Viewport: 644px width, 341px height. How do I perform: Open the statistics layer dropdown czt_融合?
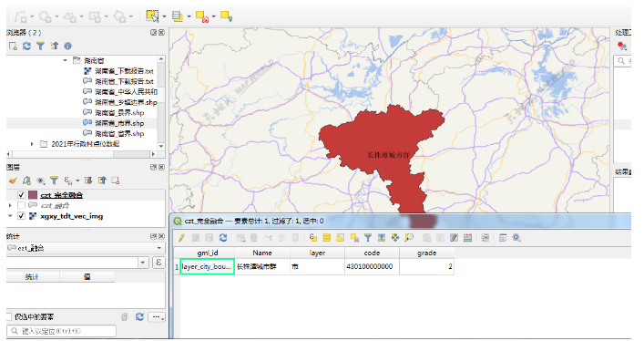(86, 248)
